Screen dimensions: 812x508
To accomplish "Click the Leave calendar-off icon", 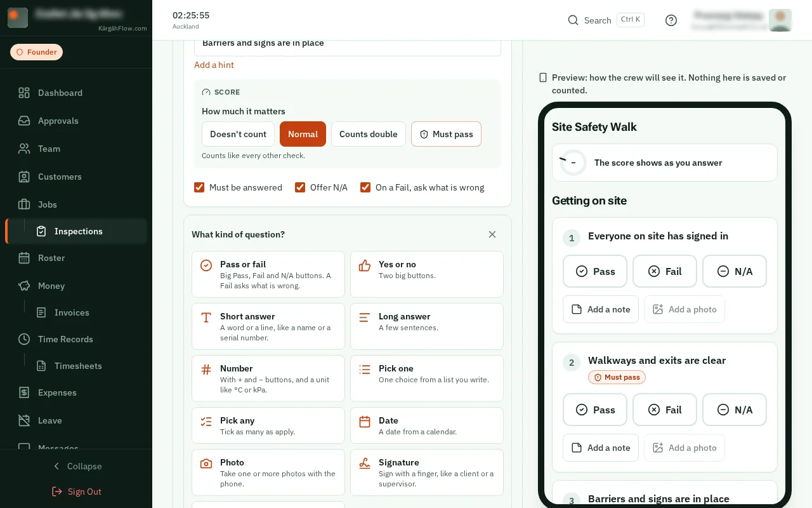I will click(24, 420).
